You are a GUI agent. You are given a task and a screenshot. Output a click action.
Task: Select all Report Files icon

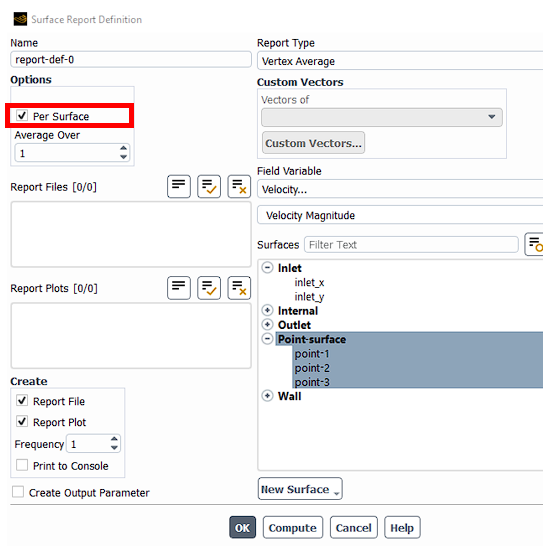point(209,186)
